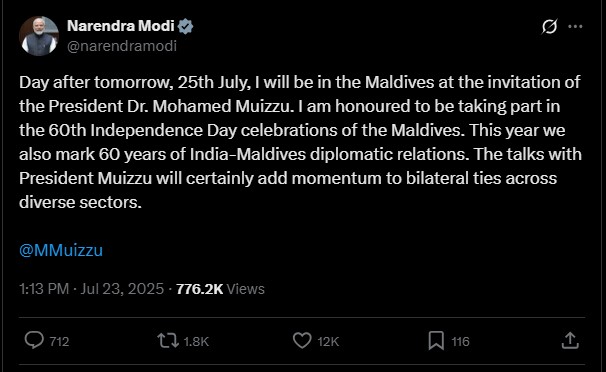The height and width of the screenshot is (372, 606).
Task: Click the Jul 23, 2025 date
Action: [122, 289]
